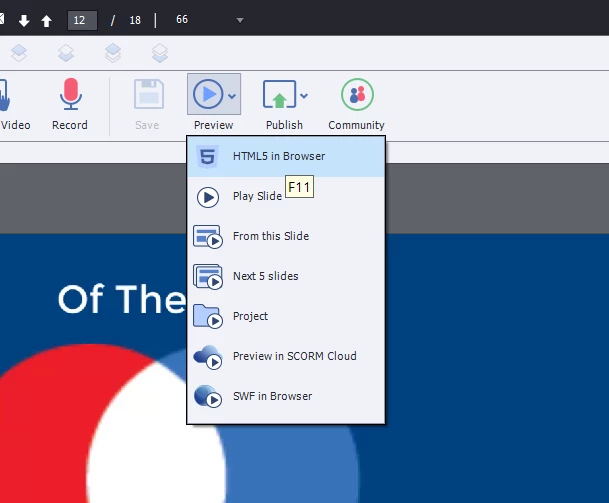Go to next slide with down arrow
The height and width of the screenshot is (503, 609).
(x=24, y=21)
